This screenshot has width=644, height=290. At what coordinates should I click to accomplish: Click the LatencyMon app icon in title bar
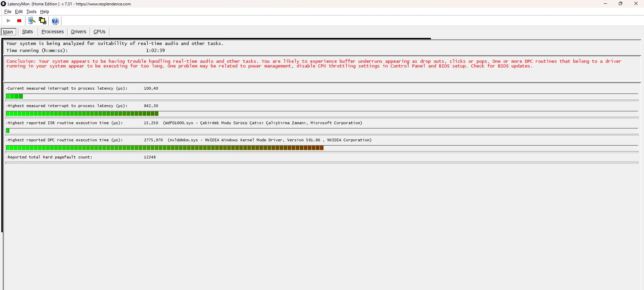coord(4,4)
